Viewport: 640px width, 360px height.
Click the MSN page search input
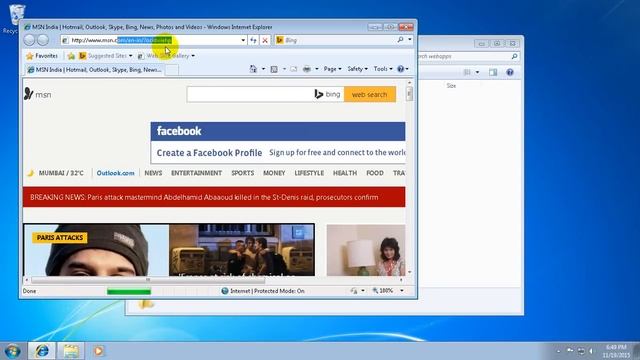pos(250,94)
